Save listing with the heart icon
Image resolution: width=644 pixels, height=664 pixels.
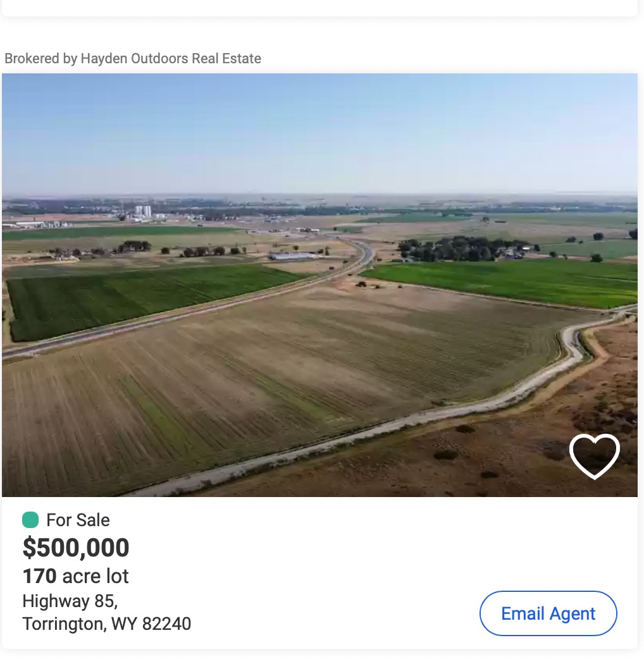pos(594,455)
